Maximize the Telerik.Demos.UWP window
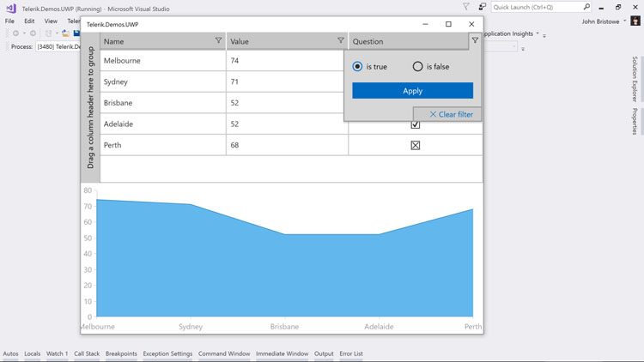Image resolution: width=644 pixels, height=362 pixels. tap(448, 24)
